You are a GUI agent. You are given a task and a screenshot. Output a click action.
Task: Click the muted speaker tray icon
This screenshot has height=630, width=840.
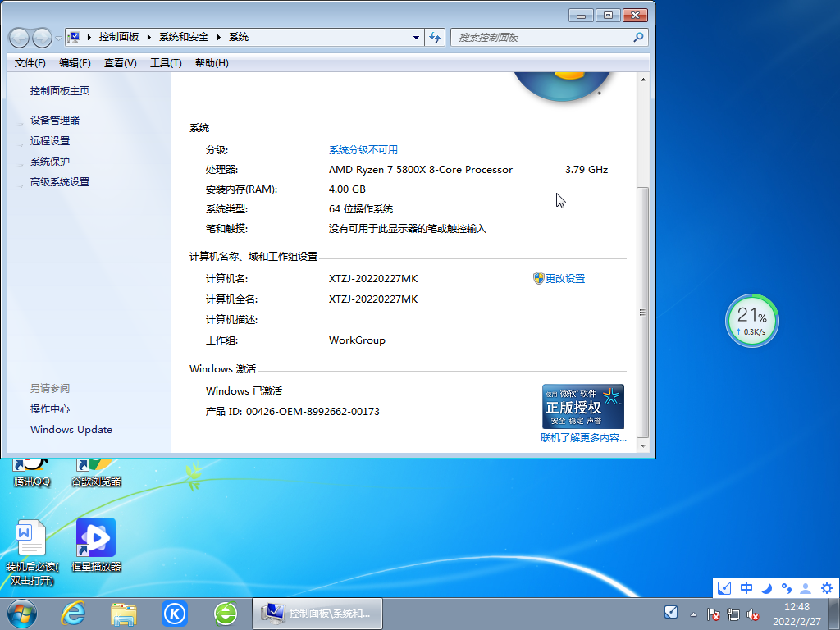point(754,613)
